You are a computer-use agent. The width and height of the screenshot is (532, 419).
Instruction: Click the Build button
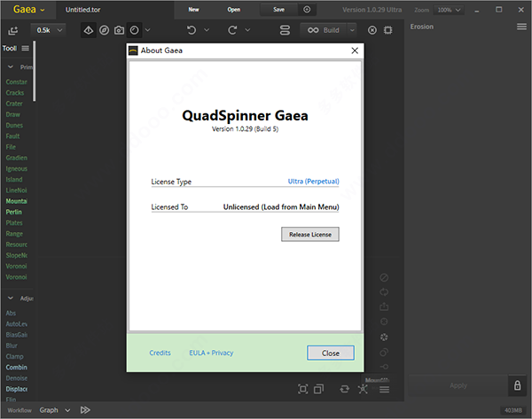[x=324, y=30]
